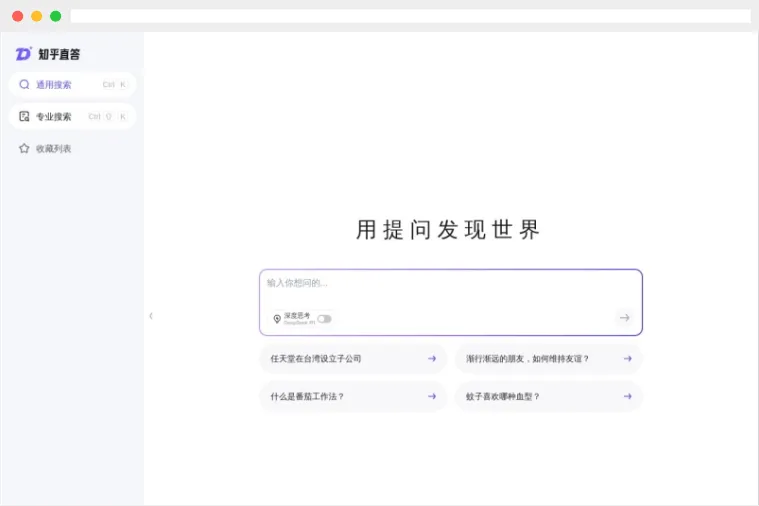Minimize the window with the yellow button
The image size is (759, 506).
coord(37,16)
